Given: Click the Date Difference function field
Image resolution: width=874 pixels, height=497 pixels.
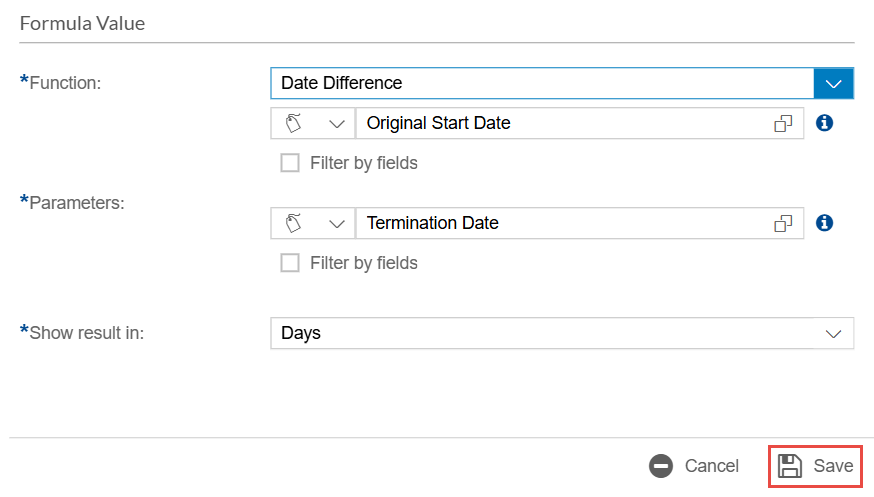Looking at the screenshot, I should (x=541, y=83).
